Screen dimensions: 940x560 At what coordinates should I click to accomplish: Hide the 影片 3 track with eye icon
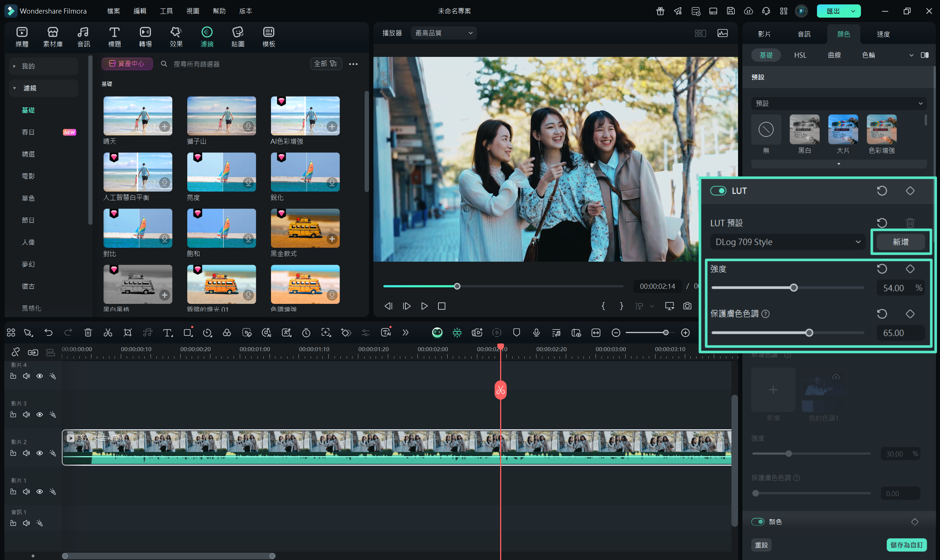[x=40, y=414]
